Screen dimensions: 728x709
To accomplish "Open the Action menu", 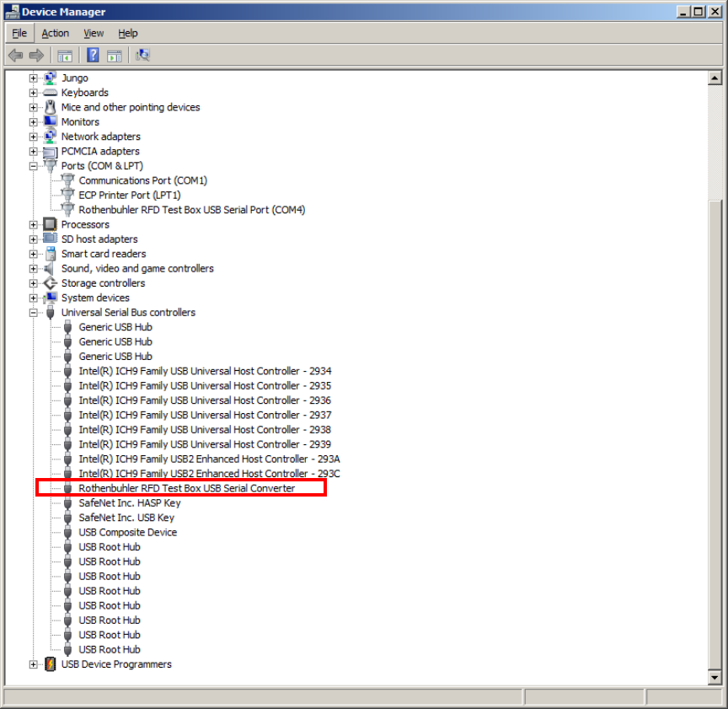I will (x=56, y=34).
